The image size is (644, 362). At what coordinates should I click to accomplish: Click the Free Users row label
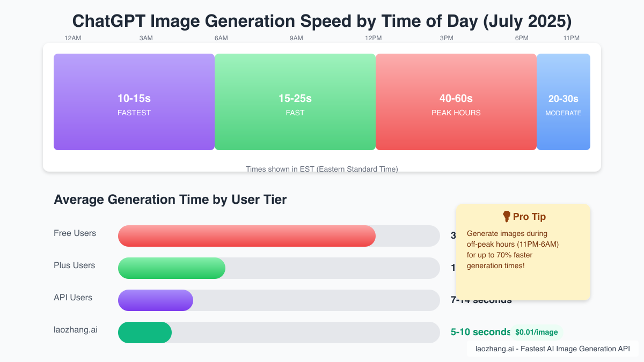click(75, 233)
